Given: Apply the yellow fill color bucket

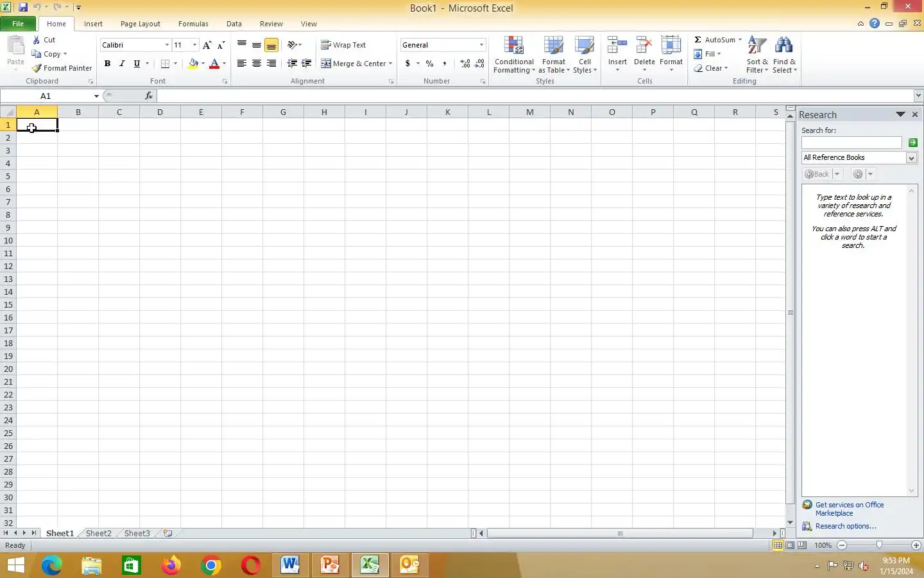Looking at the screenshot, I should click(x=193, y=64).
